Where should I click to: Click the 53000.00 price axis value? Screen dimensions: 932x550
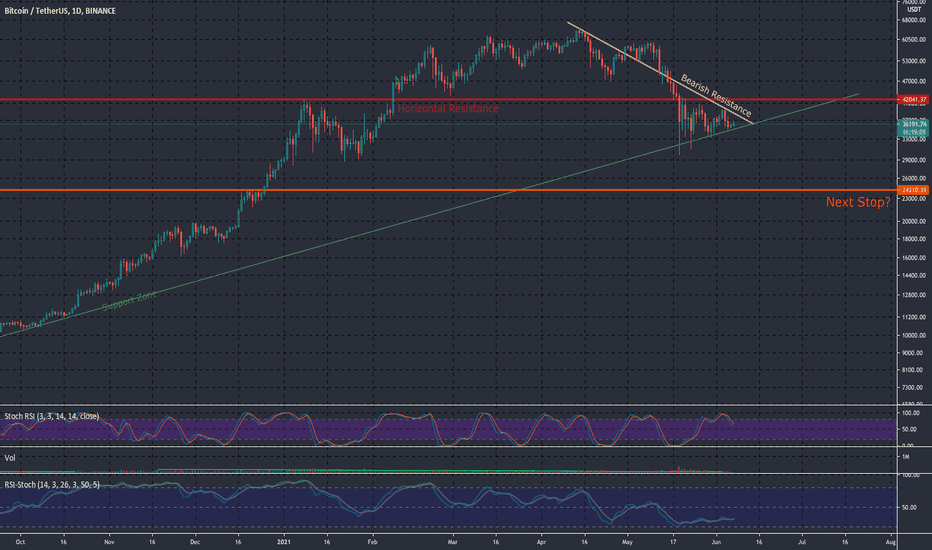(914, 61)
